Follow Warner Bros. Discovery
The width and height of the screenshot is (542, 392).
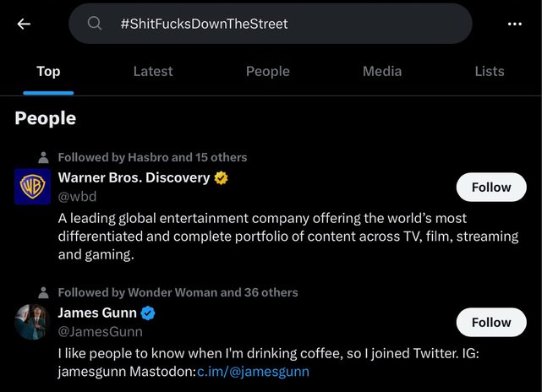click(491, 188)
